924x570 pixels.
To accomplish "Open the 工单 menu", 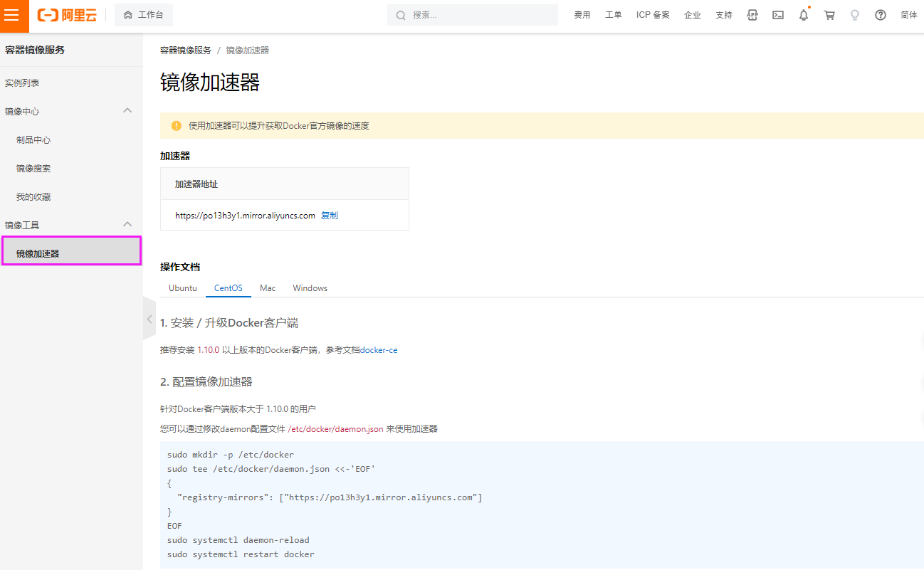I will [614, 15].
